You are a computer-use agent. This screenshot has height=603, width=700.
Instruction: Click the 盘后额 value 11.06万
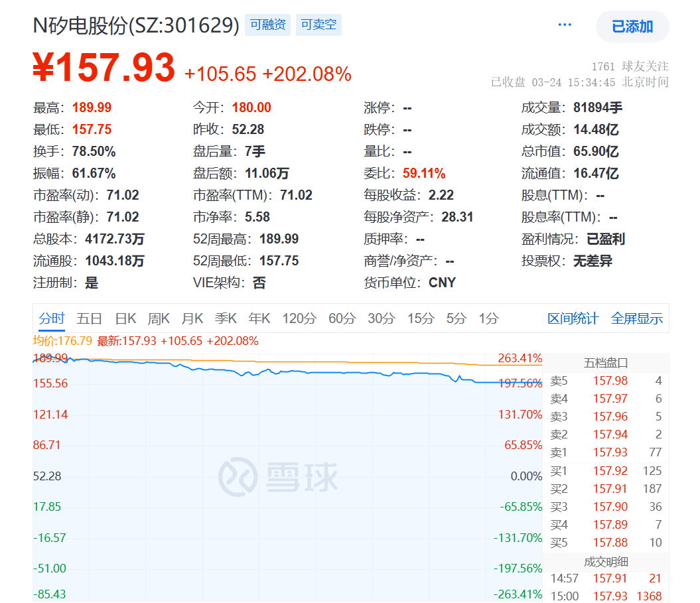tap(267, 173)
